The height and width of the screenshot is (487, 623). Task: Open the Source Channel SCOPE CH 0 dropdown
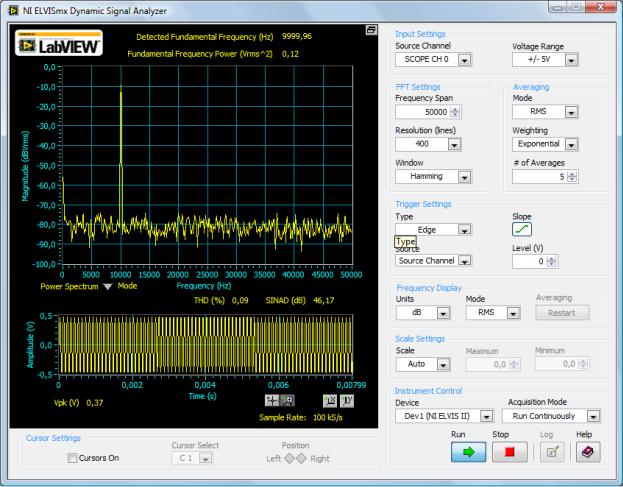click(433, 60)
